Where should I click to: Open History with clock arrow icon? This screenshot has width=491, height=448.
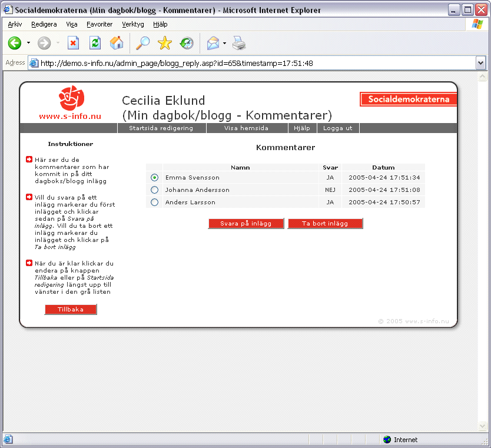pyautogui.click(x=187, y=43)
